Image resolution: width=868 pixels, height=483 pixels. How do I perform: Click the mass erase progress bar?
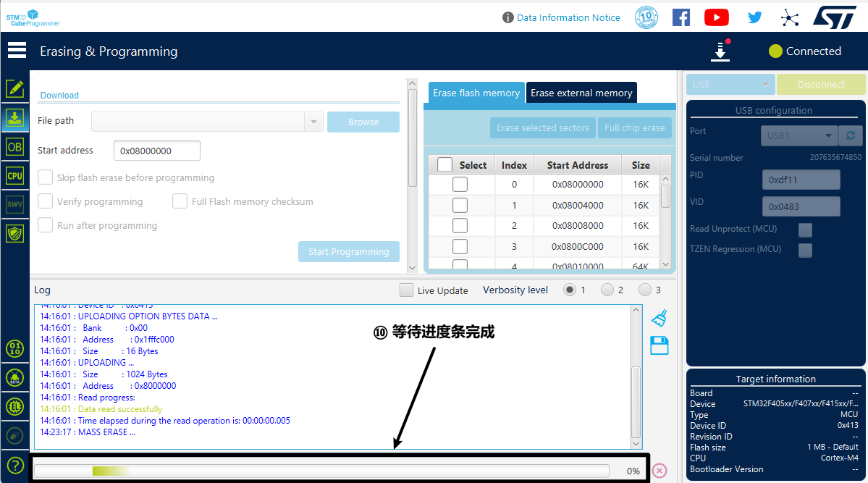click(321, 471)
